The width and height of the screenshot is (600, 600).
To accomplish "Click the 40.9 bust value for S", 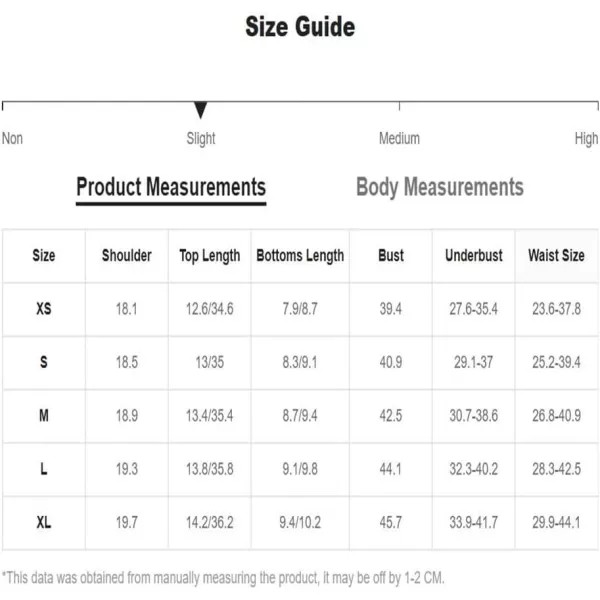I will (x=391, y=362).
